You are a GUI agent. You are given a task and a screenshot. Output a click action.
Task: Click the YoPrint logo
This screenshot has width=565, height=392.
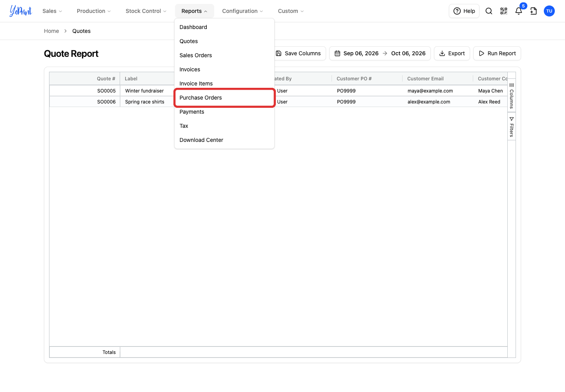21,11
